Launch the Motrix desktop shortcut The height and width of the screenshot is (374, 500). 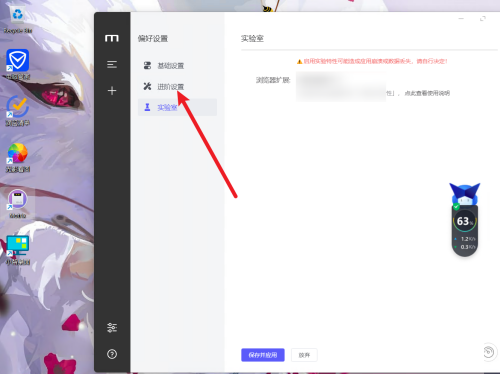[x=18, y=204]
